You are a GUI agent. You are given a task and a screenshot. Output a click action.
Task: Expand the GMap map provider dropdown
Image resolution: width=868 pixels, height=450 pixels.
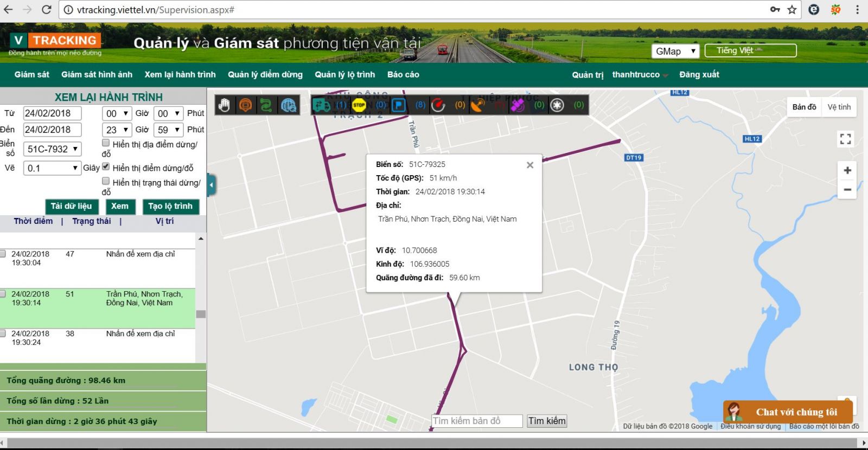tap(675, 51)
